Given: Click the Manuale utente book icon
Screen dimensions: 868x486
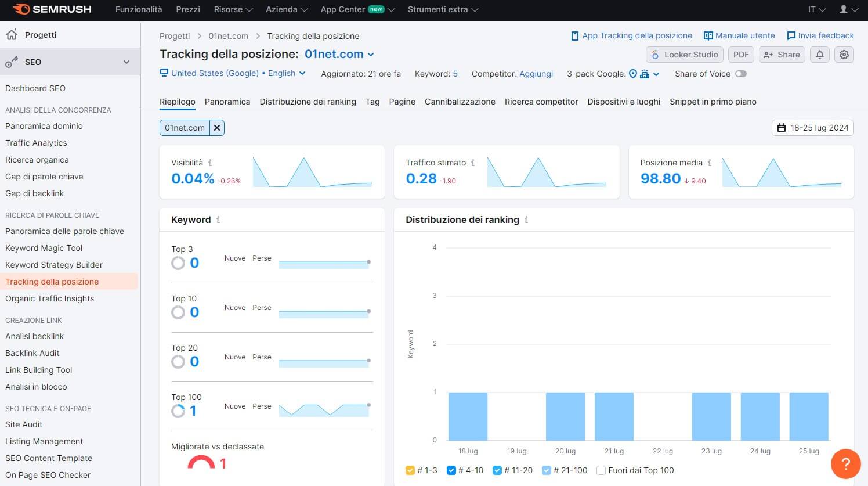Looking at the screenshot, I should click(x=708, y=36).
